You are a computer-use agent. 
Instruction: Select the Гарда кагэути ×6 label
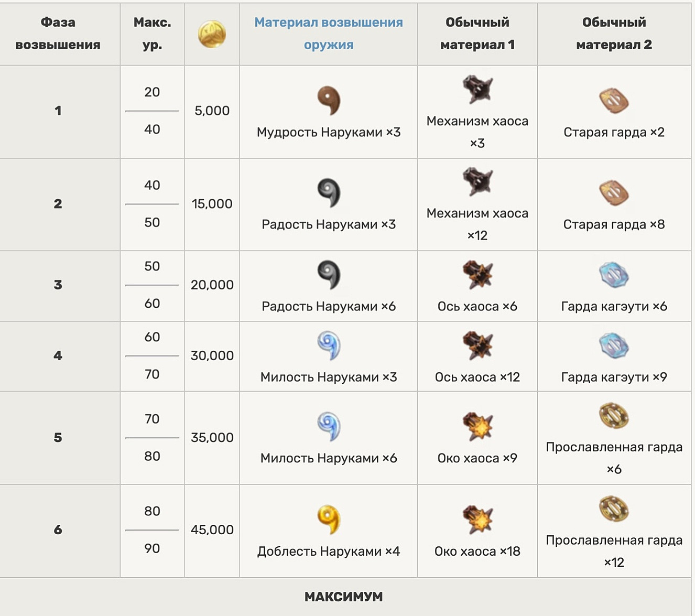coord(614,306)
